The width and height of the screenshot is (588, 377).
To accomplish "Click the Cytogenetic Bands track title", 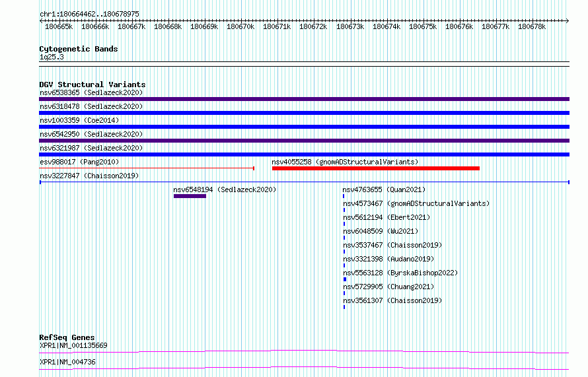I will [x=79, y=49].
